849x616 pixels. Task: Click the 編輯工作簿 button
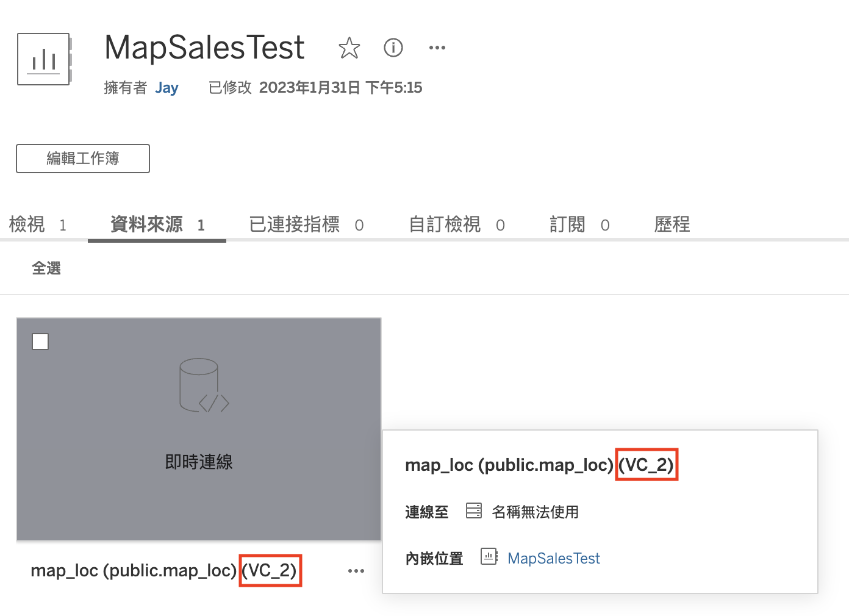click(x=83, y=159)
